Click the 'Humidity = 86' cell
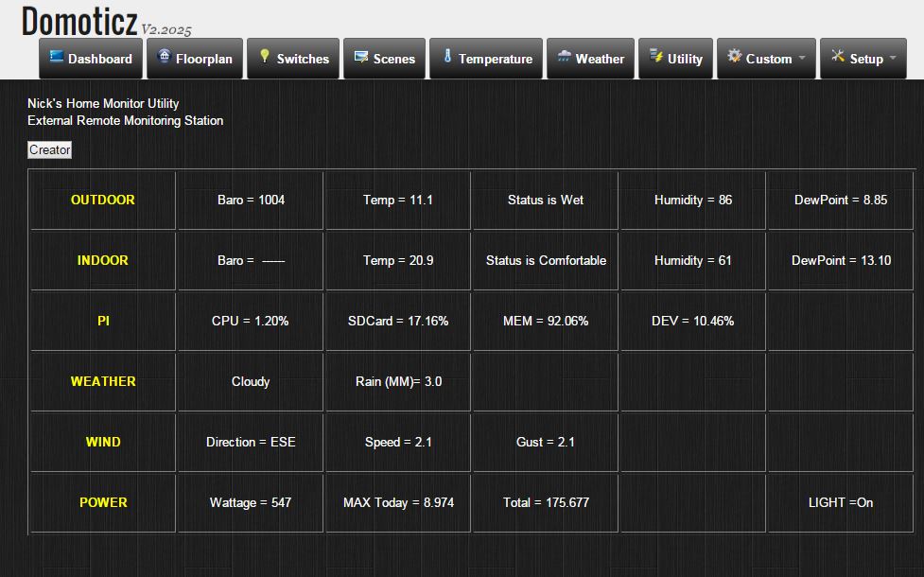This screenshot has height=577, width=924. pyautogui.click(x=693, y=200)
